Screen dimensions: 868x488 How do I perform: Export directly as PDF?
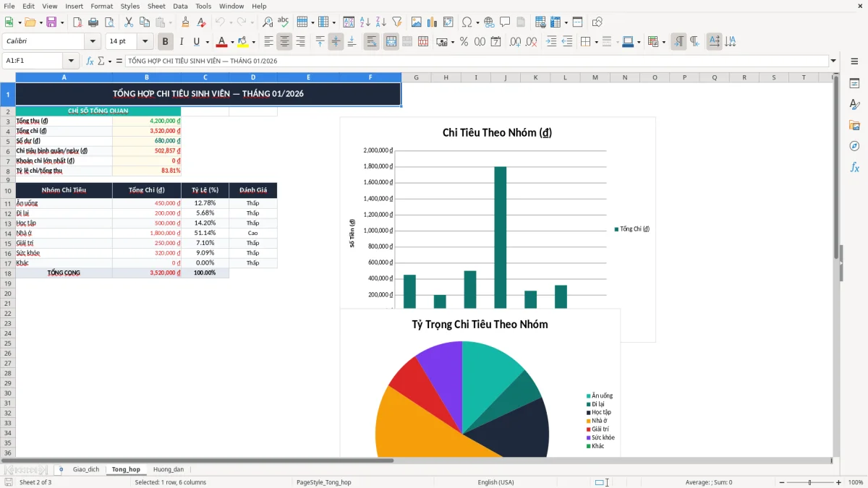point(77,22)
